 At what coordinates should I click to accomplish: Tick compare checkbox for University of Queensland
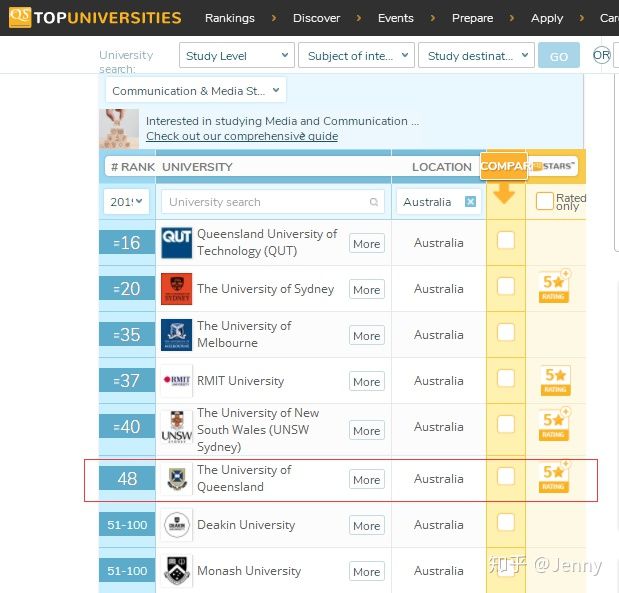pyautogui.click(x=506, y=476)
